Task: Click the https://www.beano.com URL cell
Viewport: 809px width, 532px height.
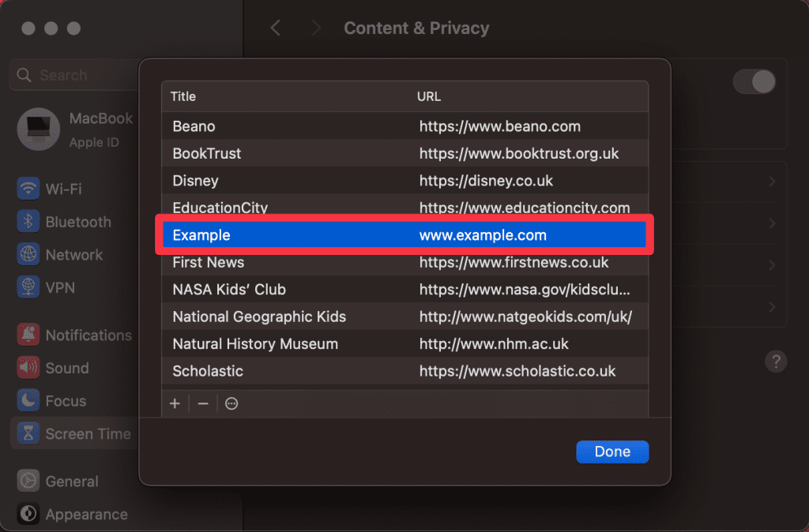Action: pyautogui.click(x=500, y=126)
